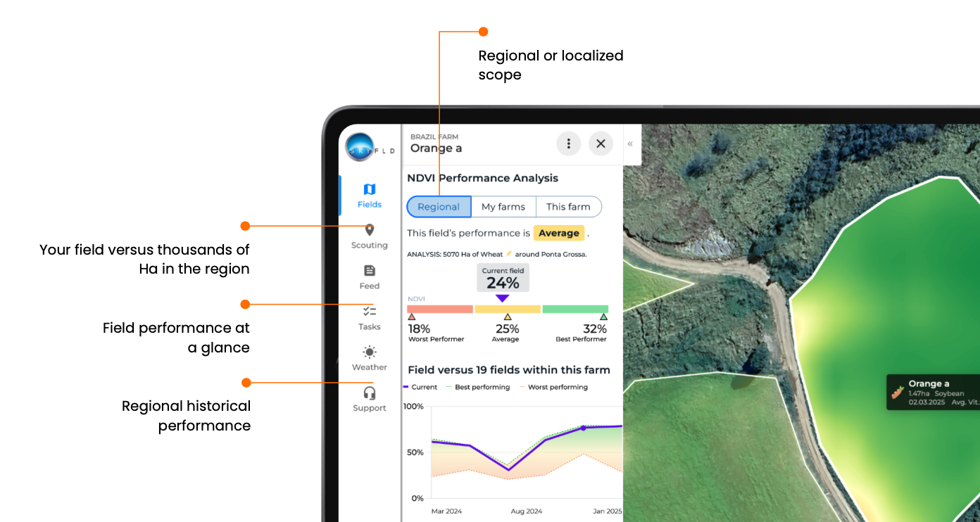
Task: Click the 18% Worst Performer value
Action: coord(420,329)
